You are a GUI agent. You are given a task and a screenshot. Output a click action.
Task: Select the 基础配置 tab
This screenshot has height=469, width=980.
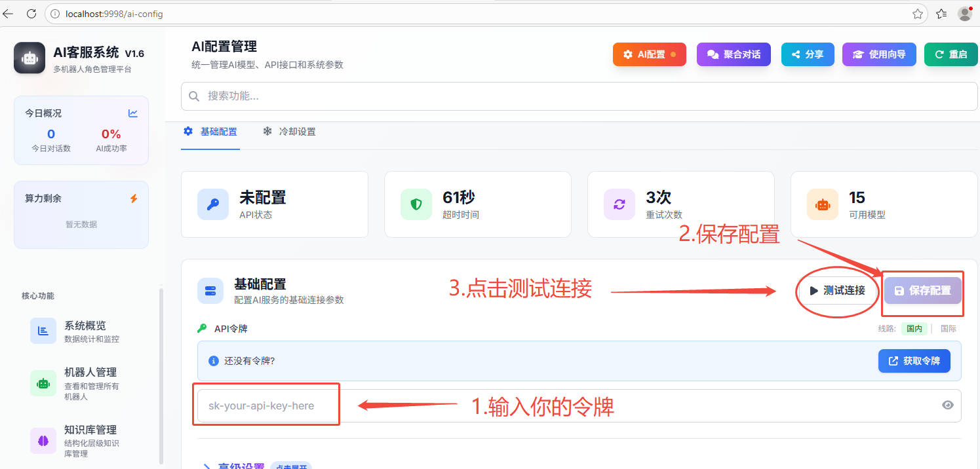click(210, 132)
